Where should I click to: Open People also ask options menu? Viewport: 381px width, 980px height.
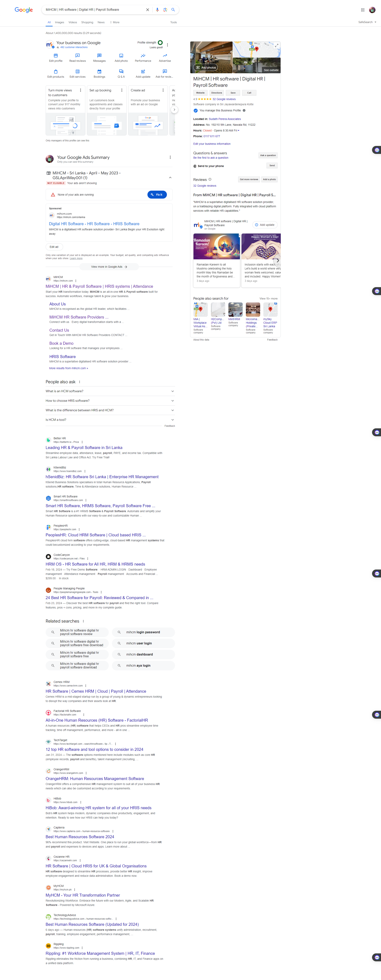[79, 382]
